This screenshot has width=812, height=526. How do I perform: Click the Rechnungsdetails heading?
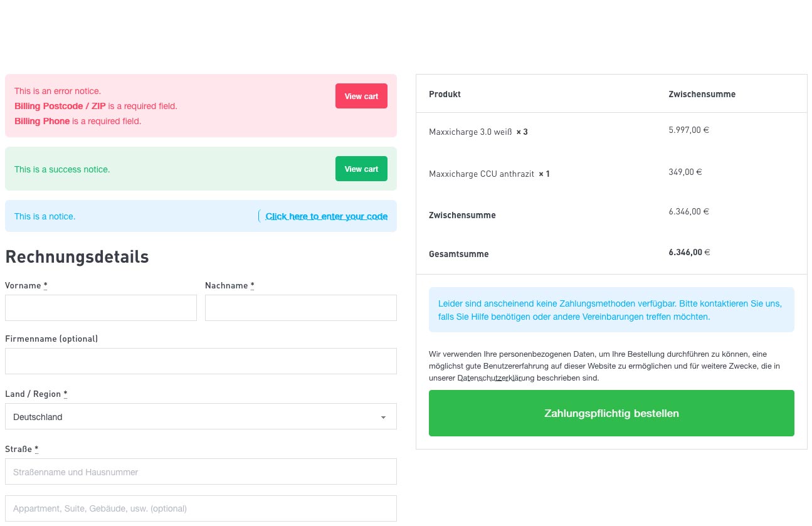77,257
